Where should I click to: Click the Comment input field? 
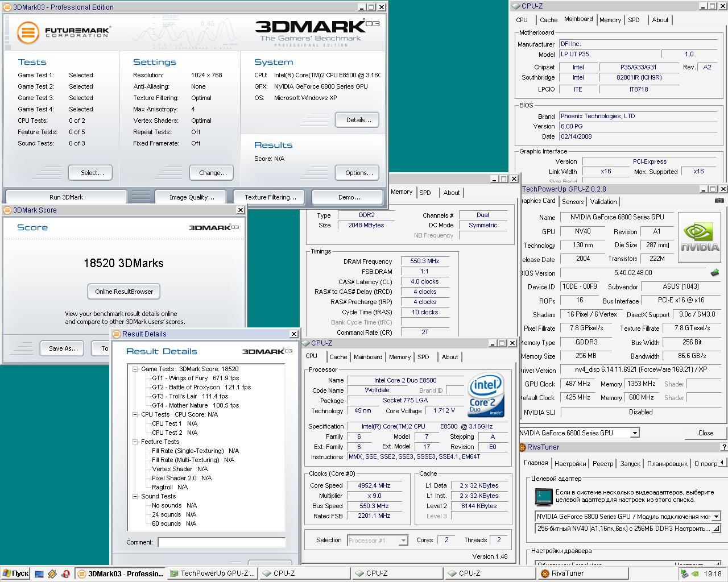coord(222,542)
